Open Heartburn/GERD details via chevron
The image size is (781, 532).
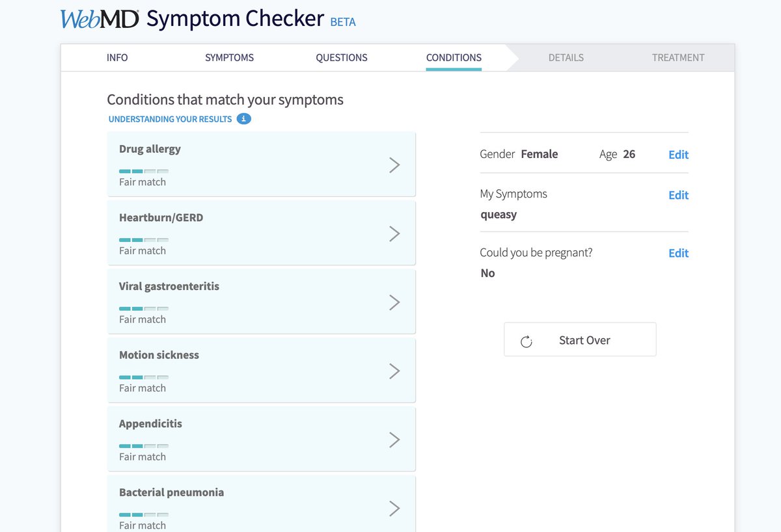tap(394, 234)
